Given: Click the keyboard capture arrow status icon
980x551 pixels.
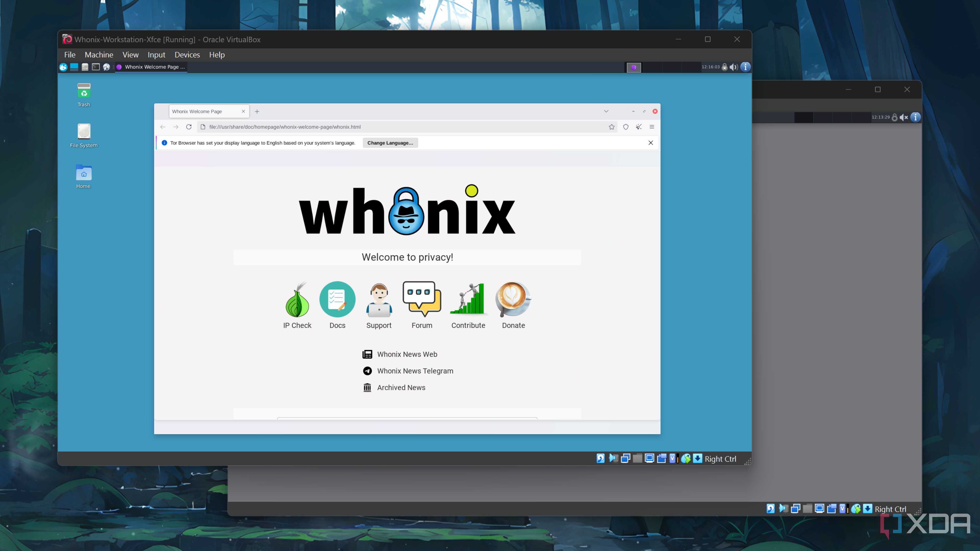Looking at the screenshot, I should 698,459.
